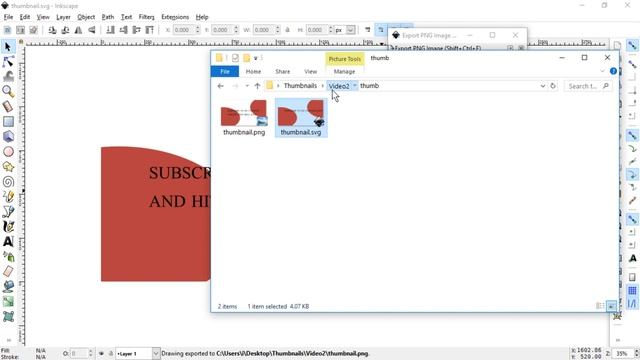Select the Node edit tool
This screenshot has height=360, width=640.
point(8,62)
